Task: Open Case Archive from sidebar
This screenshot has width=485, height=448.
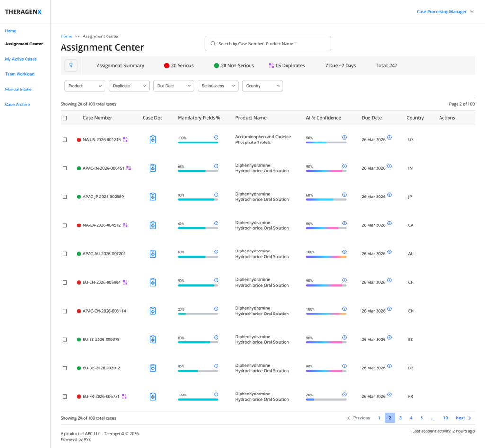Action: pos(18,105)
